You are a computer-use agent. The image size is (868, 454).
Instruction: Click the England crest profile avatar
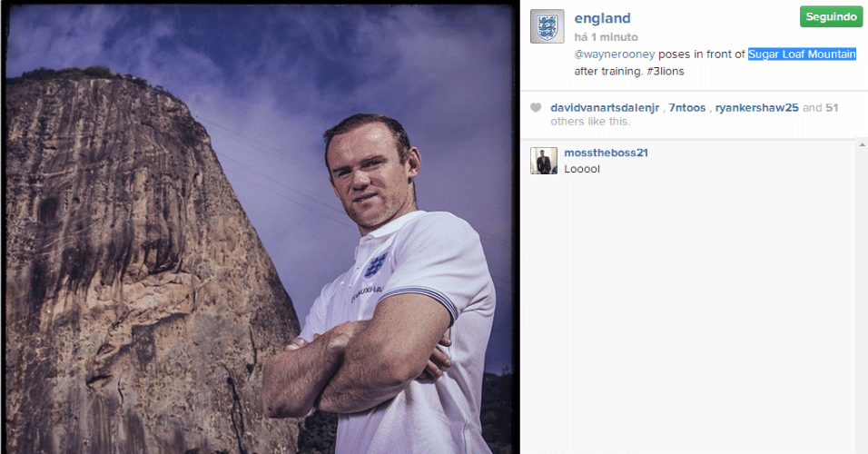(x=547, y=26)
